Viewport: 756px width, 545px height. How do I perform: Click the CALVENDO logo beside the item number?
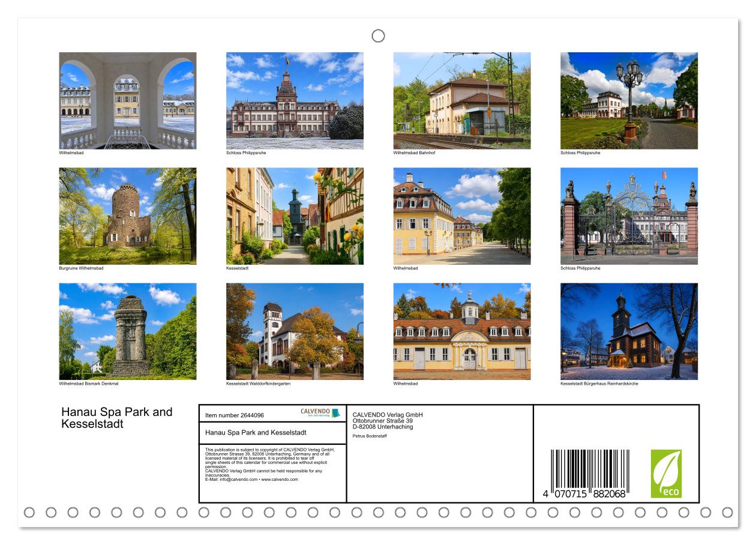[x=320, y=413]
